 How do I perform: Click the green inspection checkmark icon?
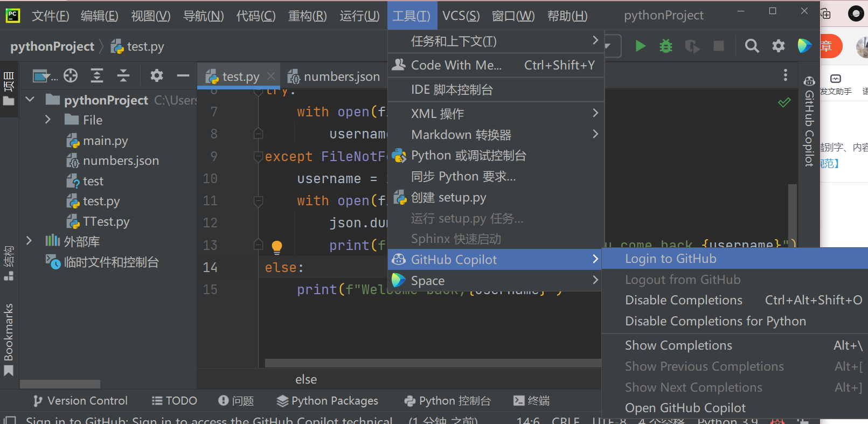click(784, 102)
